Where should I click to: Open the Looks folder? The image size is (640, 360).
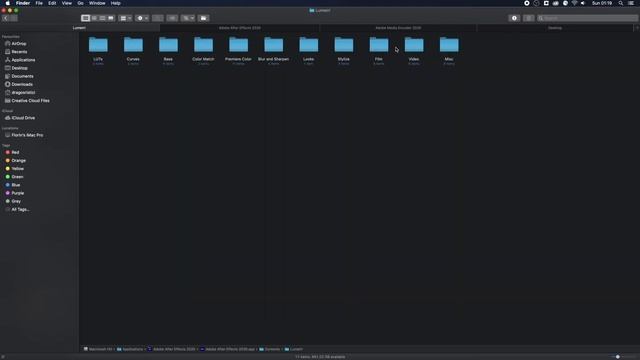coord(309,45)
